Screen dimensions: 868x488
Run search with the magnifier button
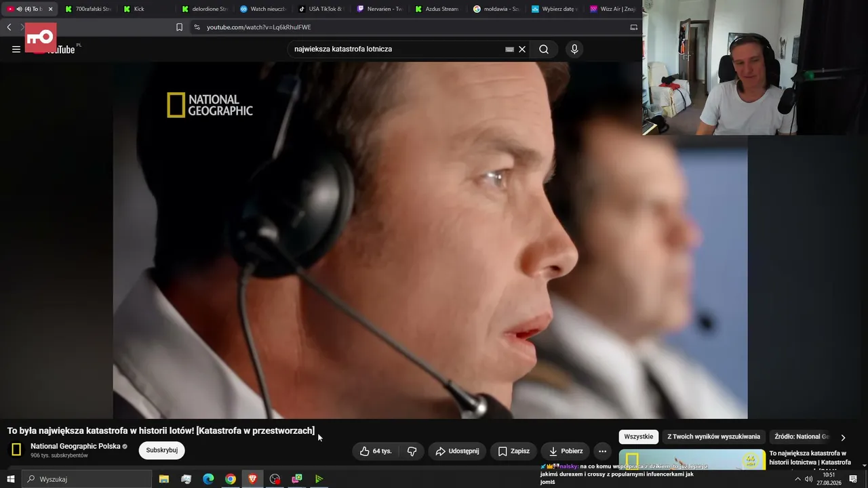coord(544,49)
